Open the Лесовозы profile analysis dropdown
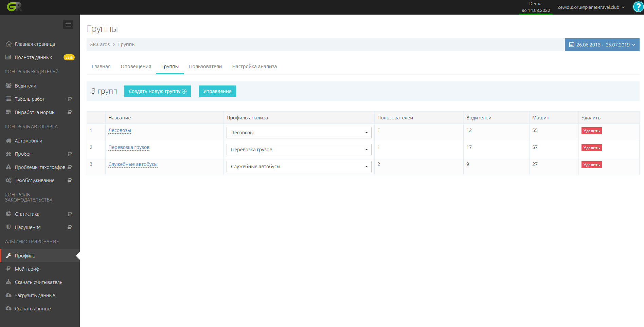The width and height of the screenshot is (644, 327). [299, 133]
